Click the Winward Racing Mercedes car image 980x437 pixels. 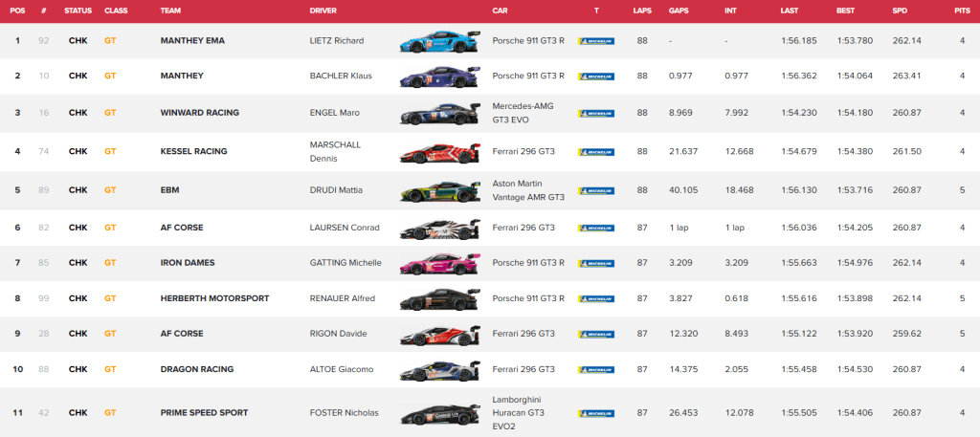[x=440, y=114]
